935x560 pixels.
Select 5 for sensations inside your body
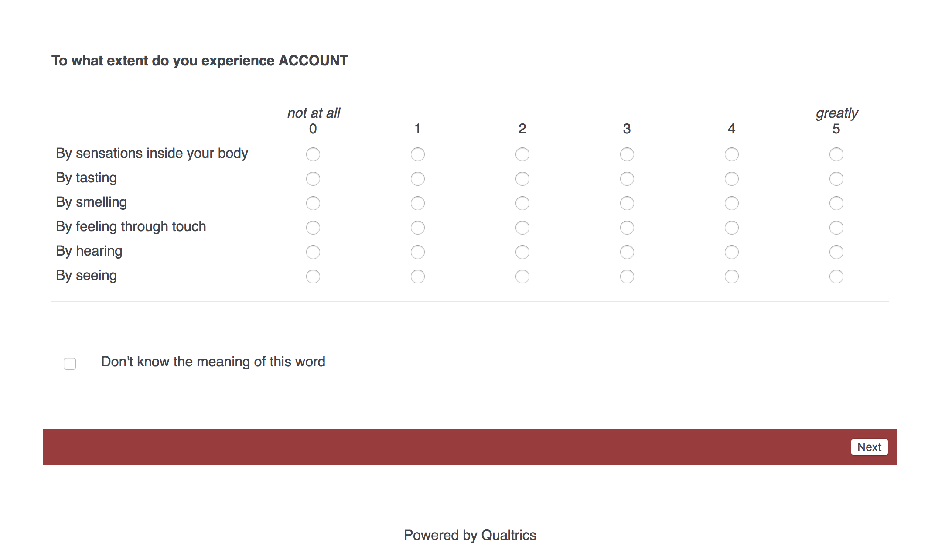836,154
